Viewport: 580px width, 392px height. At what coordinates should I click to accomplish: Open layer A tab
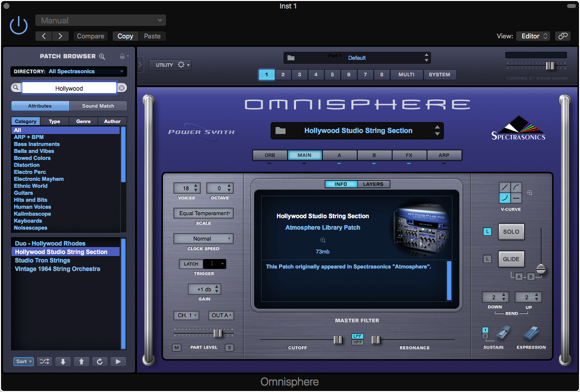pos(339,155)
